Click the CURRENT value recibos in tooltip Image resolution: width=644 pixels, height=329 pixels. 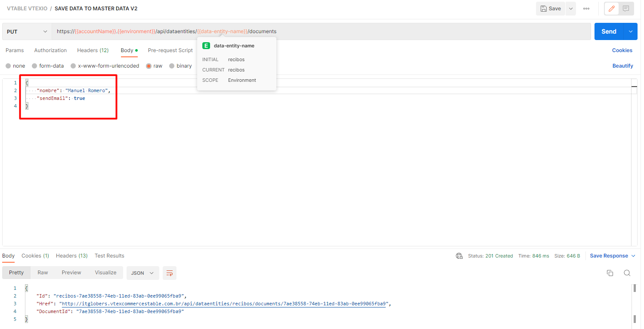(x=236, y=70)
